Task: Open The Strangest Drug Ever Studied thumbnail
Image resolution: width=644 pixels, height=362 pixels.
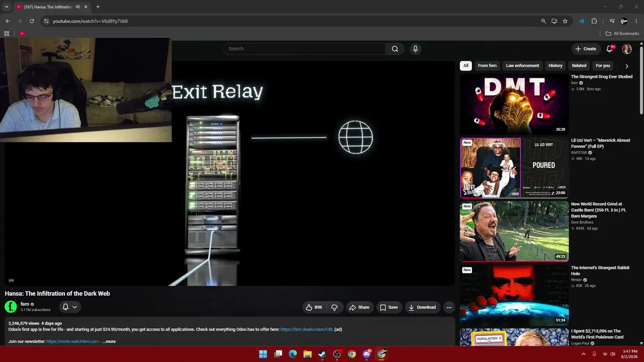Action: (x=514, y=104)
